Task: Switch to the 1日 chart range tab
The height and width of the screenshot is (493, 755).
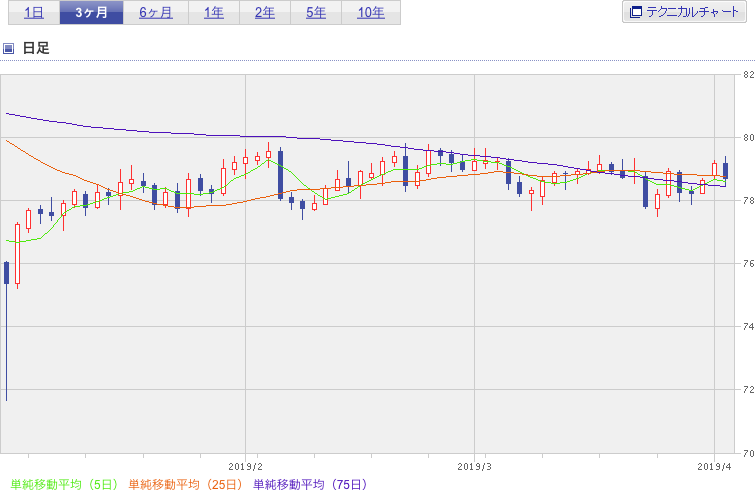Action: (x=34, y=13)
